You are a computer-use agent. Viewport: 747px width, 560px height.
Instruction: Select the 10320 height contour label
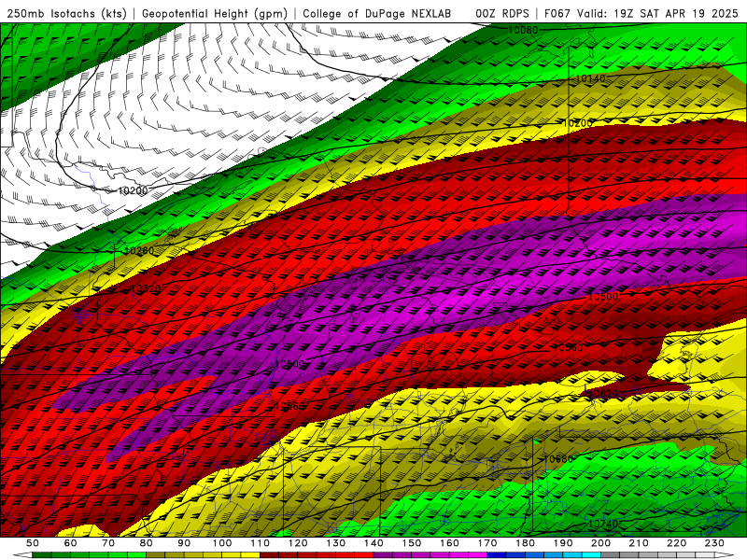(x=146, y=288)
